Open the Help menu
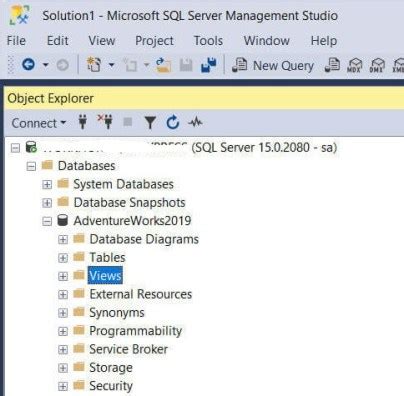This screenshot has width=404, height=396. (324, 41)
